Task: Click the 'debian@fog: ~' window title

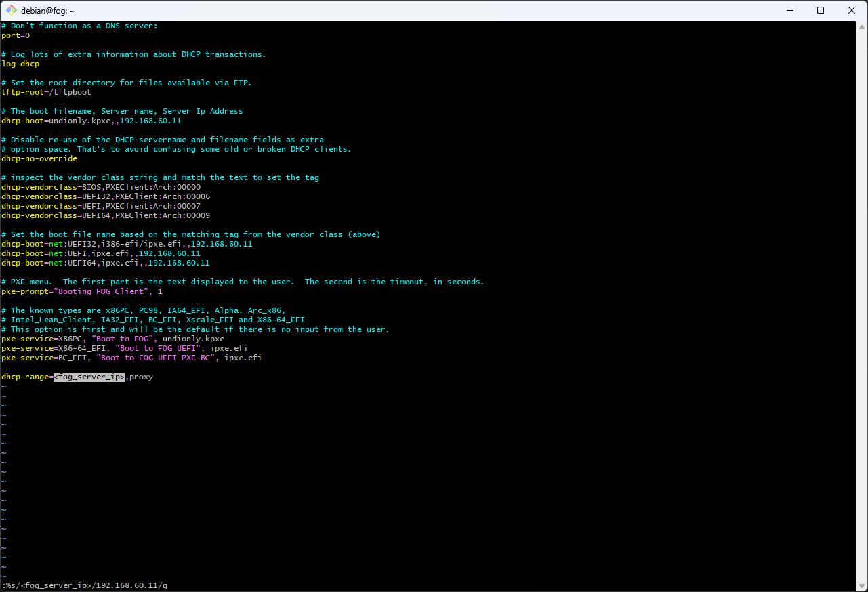Action: 48,11
